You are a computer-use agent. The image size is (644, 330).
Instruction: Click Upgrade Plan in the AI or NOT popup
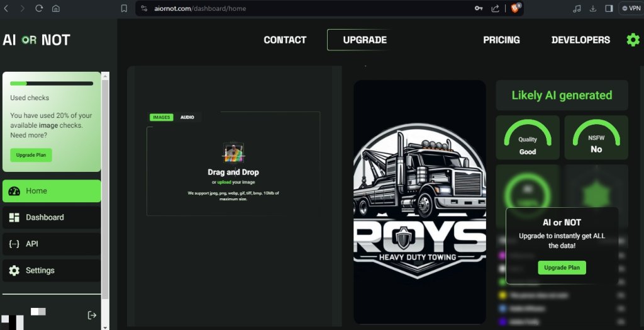[x=562, y=268]
